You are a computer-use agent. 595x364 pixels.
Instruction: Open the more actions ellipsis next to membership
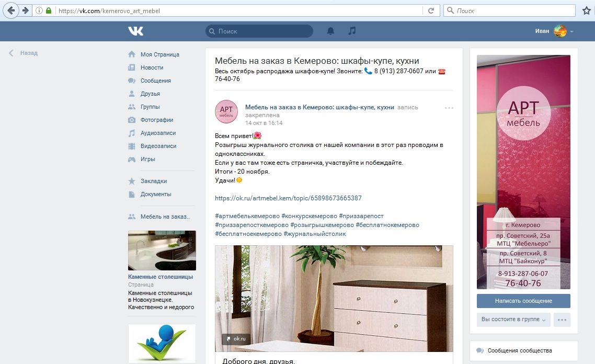click(x=562, y=320)
